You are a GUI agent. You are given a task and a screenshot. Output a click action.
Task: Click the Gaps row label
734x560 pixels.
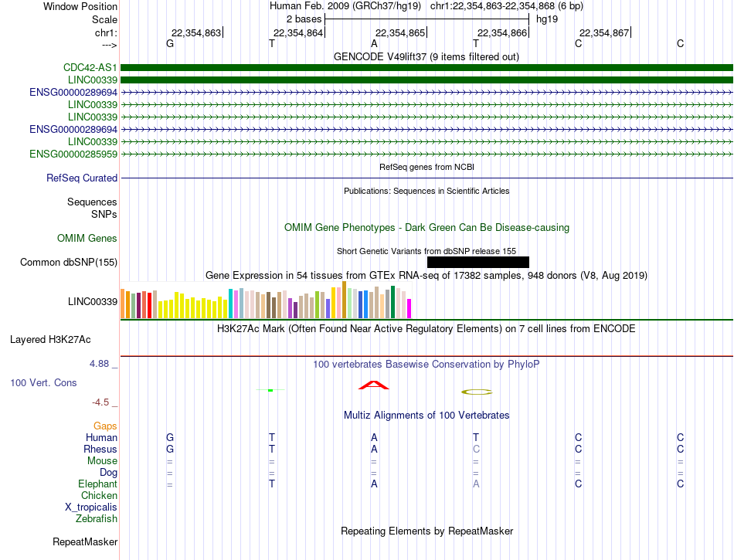click(105, 426)
